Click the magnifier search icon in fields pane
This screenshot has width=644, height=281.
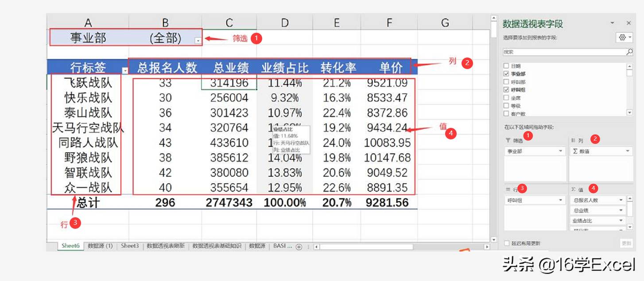click(x=629, y=52)
